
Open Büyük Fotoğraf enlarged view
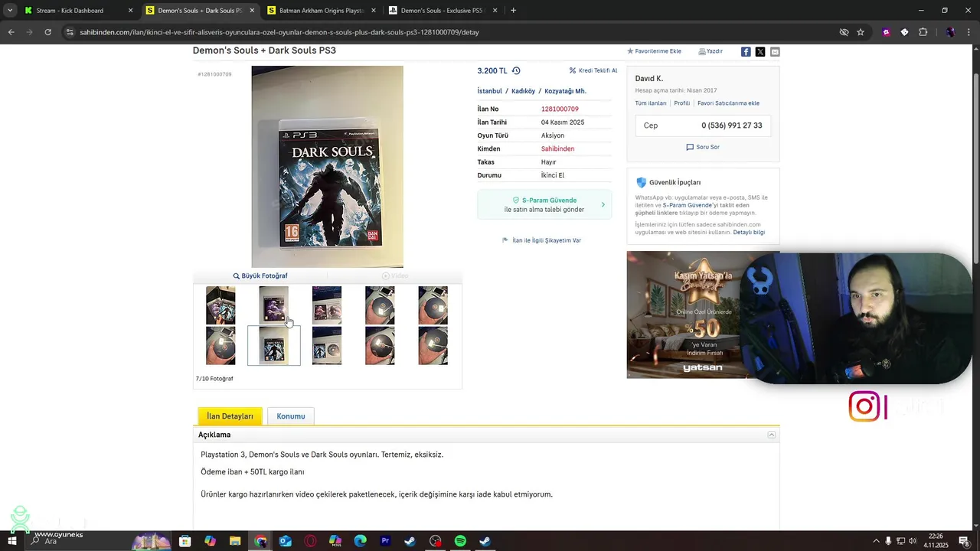260,275
